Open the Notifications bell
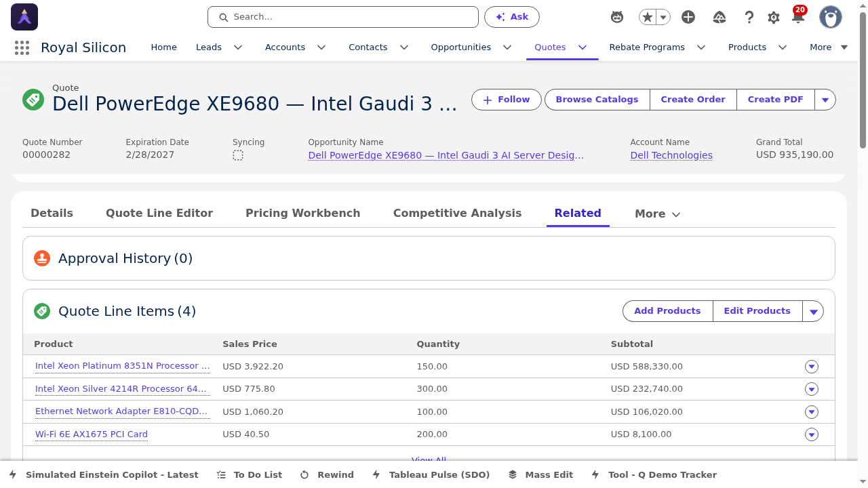 pos(798,17)
